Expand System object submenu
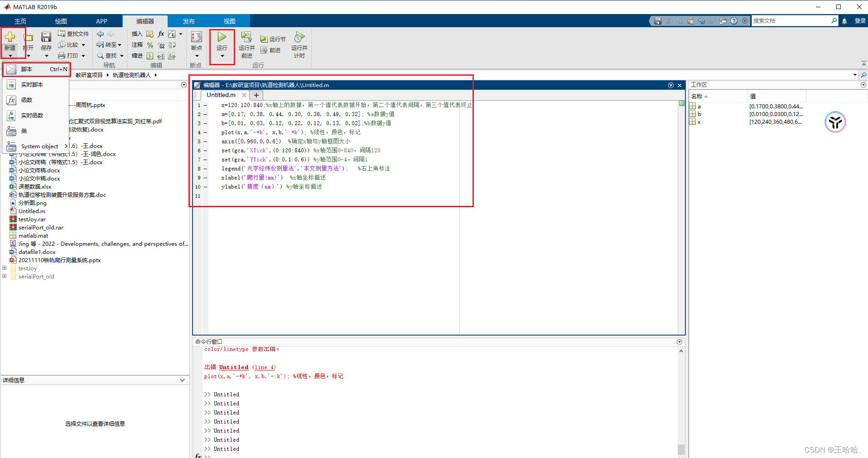Screen dimensions: 868x458 (x=36, y=146)
